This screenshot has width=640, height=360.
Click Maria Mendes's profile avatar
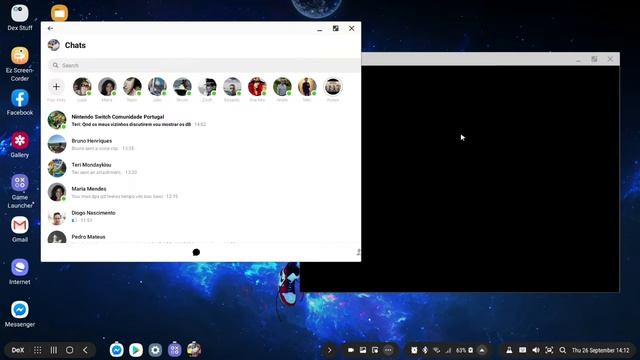57,192
